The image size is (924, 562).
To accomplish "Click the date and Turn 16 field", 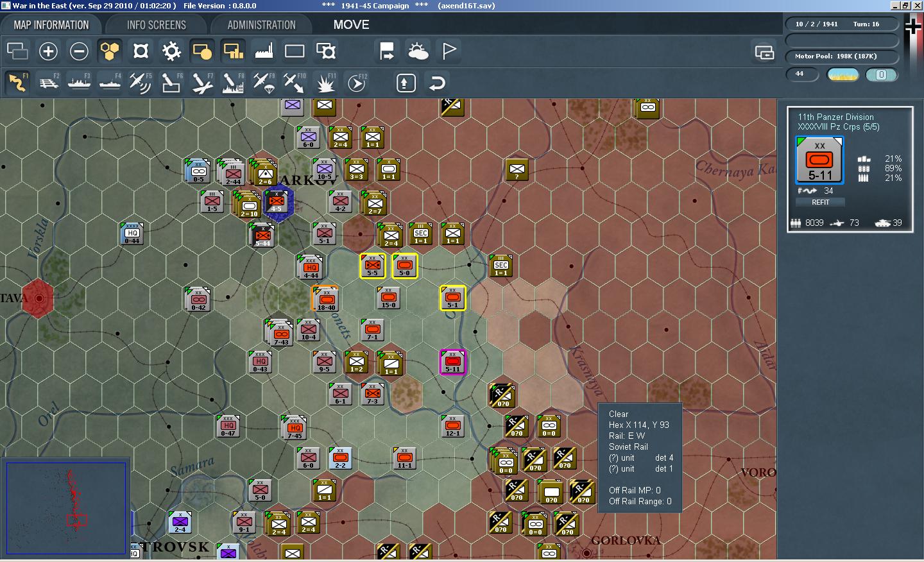I will coord(842,24).
